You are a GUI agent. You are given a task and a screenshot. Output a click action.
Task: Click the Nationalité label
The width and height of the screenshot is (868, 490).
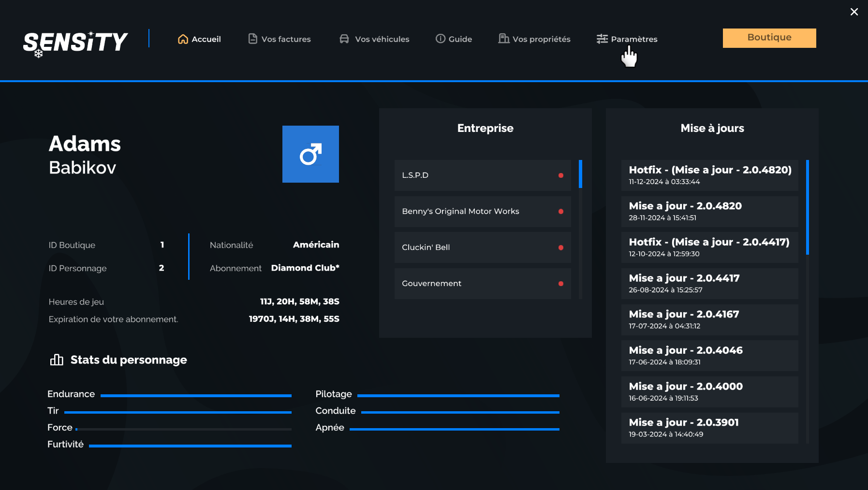[x=232, y=245]
